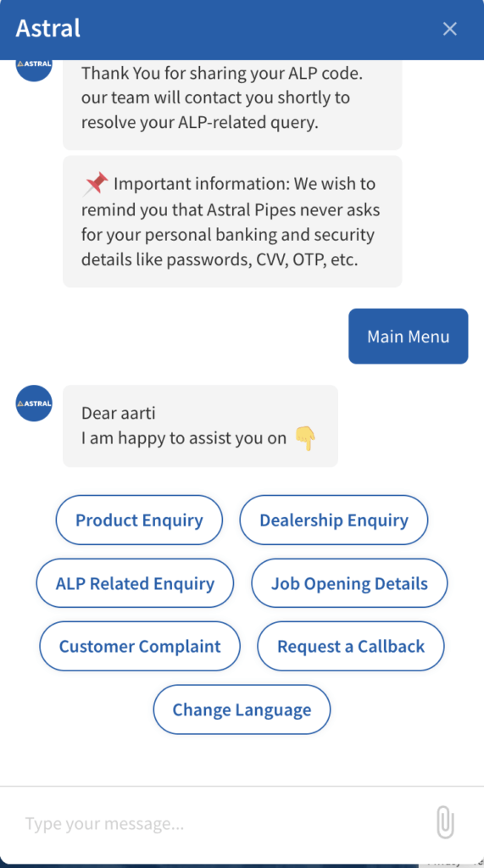Image resolution: width=484 pixels, height=868 pixels.
Task: Click the Astral avatar beside 'Dear aarti' message
Action: (x=34, y=403)
